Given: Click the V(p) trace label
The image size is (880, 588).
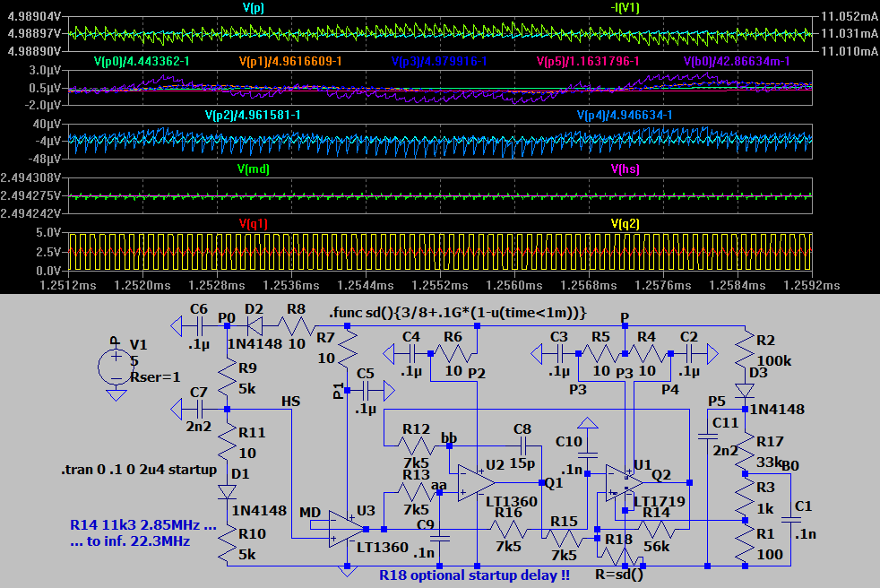Looking at the screenshot, I should click(254, 7).
